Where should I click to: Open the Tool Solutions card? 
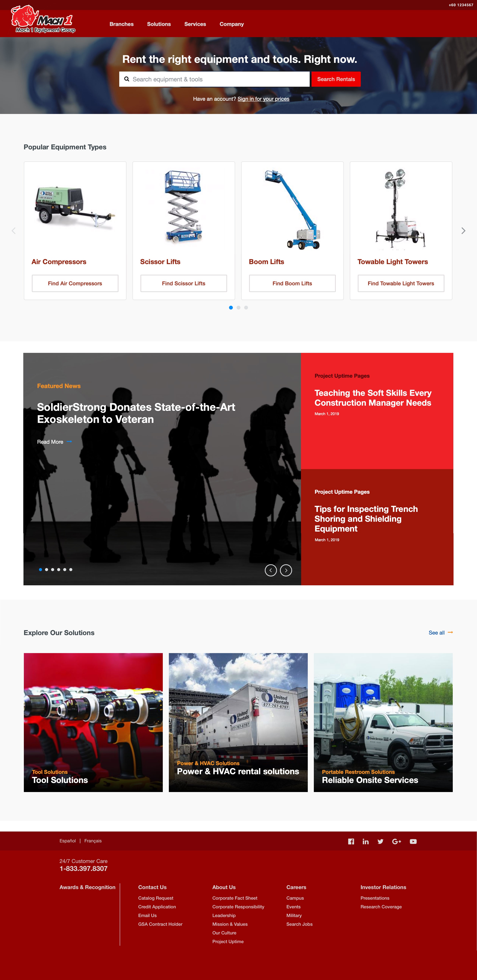tap(93, 722)
